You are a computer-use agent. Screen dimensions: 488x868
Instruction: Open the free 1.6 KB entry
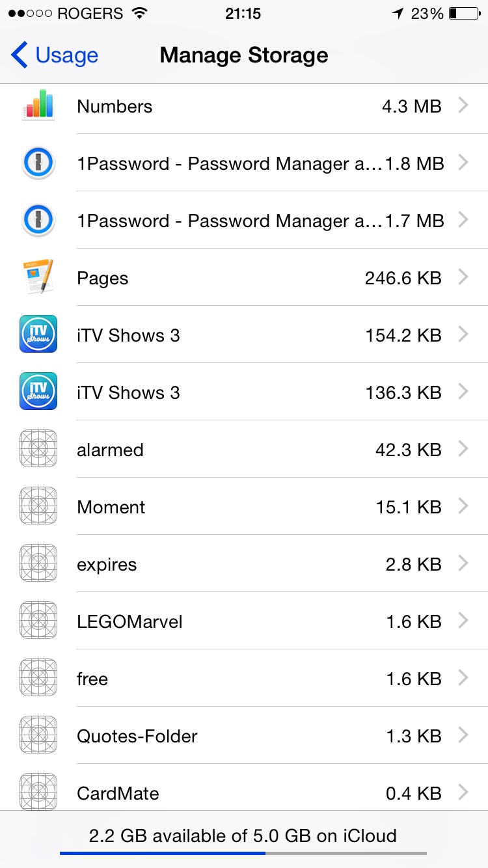pos(244,678)
